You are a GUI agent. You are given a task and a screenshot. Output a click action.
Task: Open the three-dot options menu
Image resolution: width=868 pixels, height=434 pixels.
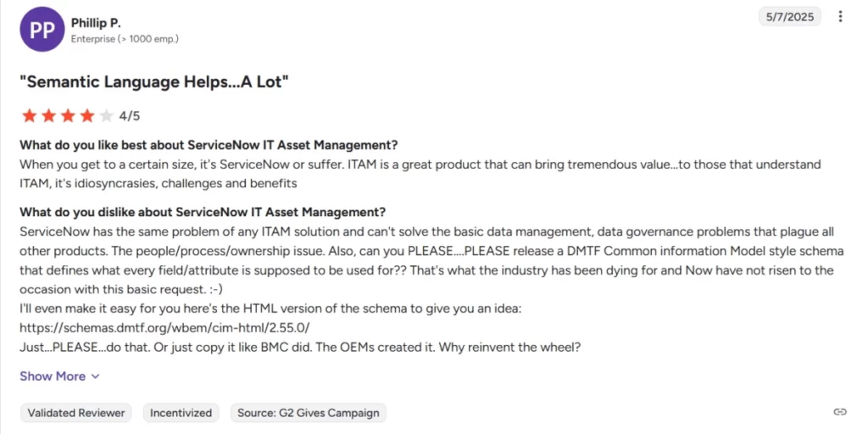point(840,17)
